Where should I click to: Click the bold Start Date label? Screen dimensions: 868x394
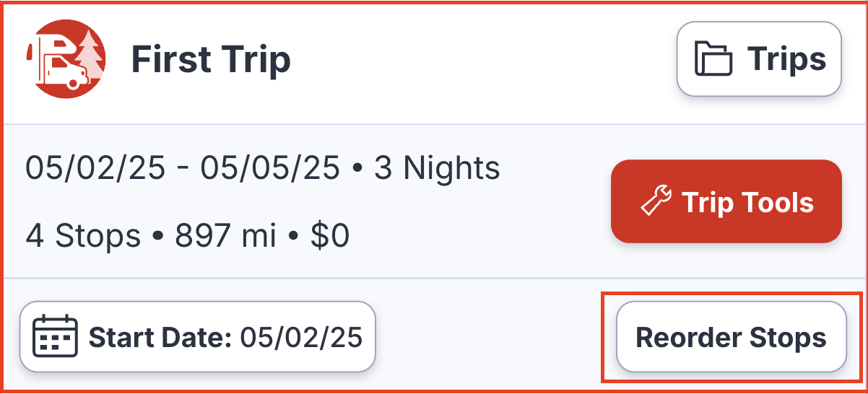point(160,337)
